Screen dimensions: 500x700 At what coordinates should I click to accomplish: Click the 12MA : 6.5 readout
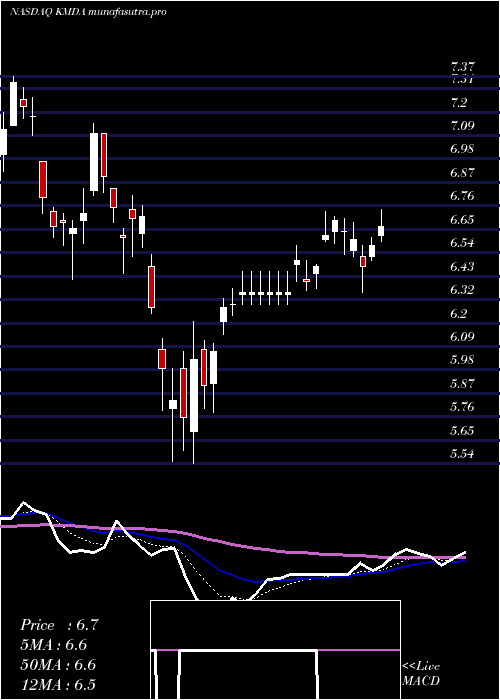pos(58,684)
